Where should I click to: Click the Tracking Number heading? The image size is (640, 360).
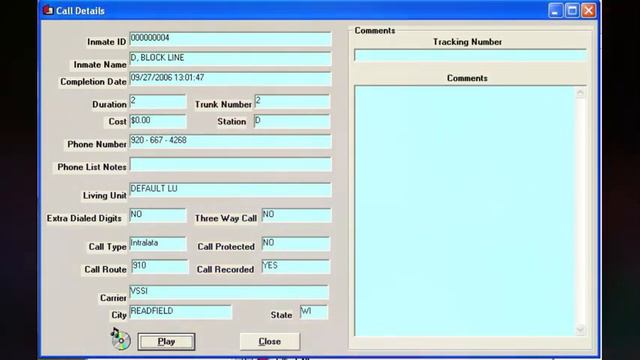pos(467,42)
